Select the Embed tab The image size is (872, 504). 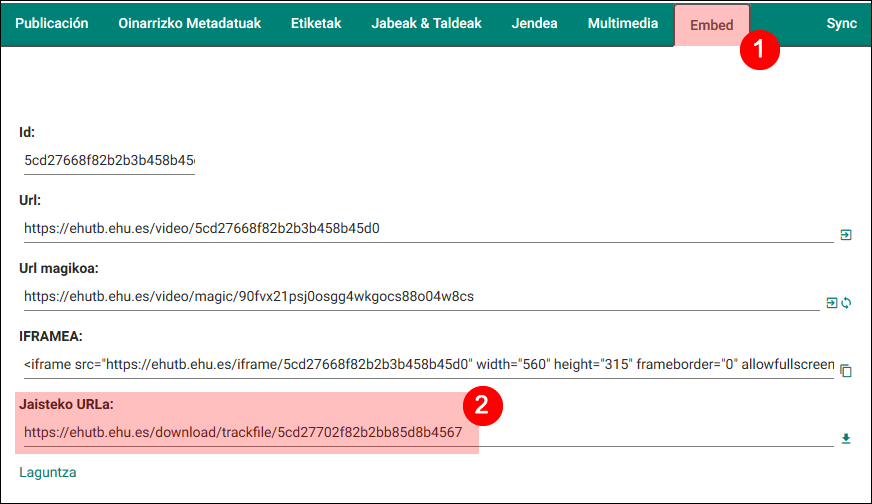(711, 25)
